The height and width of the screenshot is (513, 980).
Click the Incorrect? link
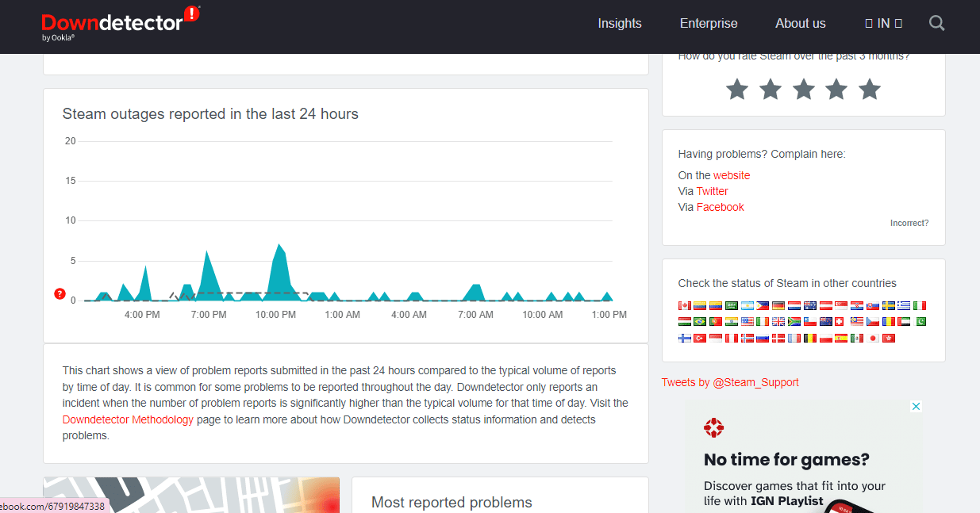[x=909, y=223]
